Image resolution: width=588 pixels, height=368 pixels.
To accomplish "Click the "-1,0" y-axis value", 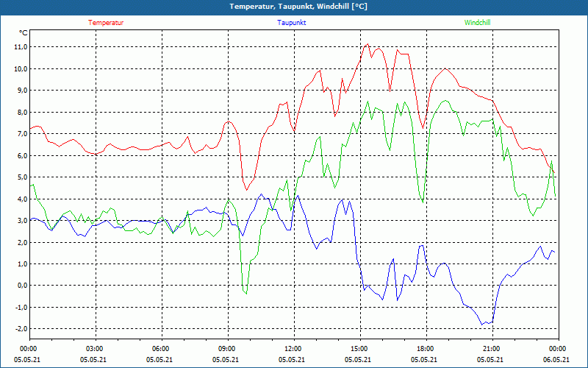I will [x=21, y=307].
